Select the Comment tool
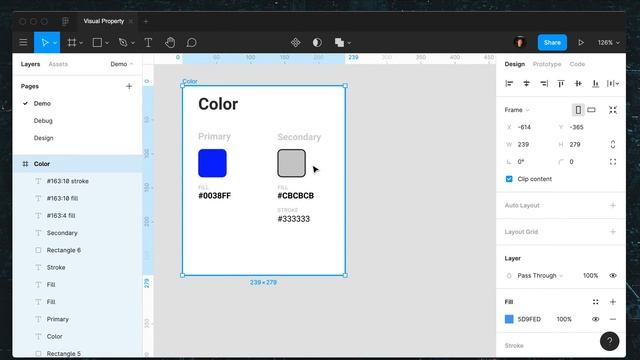This screenshot has height=360, width=640. [x=191, y=42]
